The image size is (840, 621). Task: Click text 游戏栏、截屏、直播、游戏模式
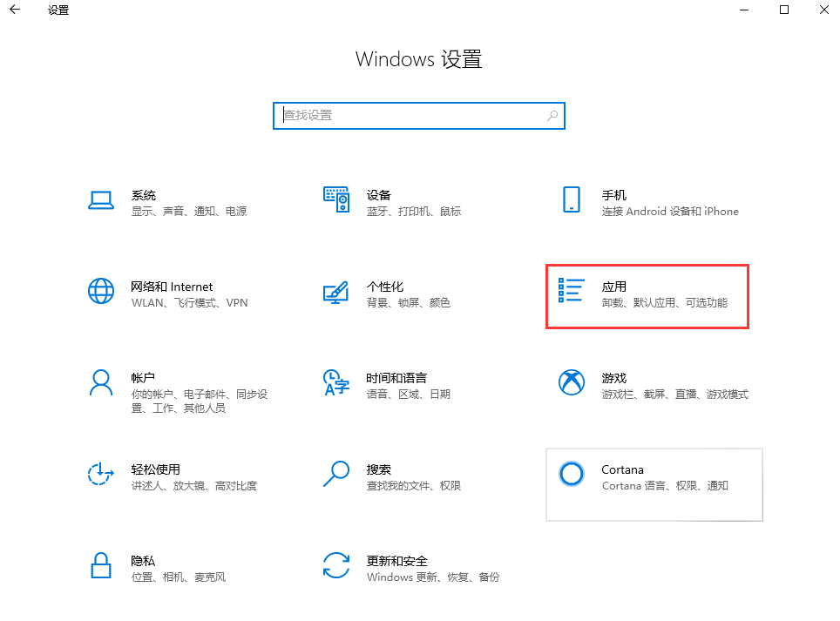675,395
